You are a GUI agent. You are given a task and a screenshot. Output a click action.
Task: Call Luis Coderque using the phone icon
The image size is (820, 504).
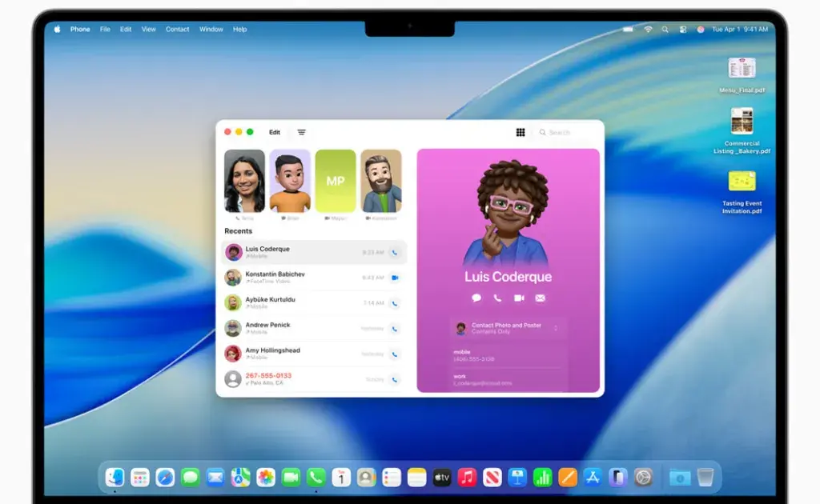click(x=395, y=251)
